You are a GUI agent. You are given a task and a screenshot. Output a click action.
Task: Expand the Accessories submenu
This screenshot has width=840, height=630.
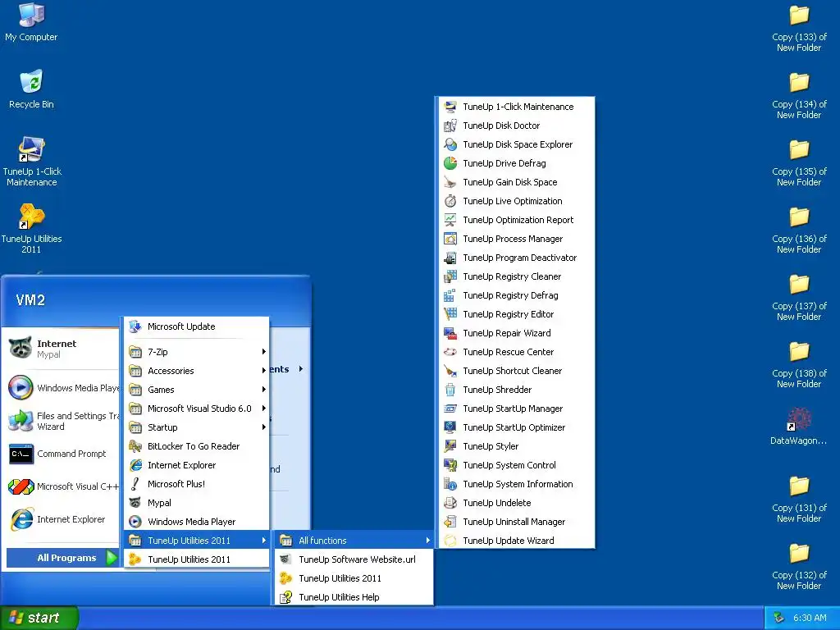pos(198,371)
